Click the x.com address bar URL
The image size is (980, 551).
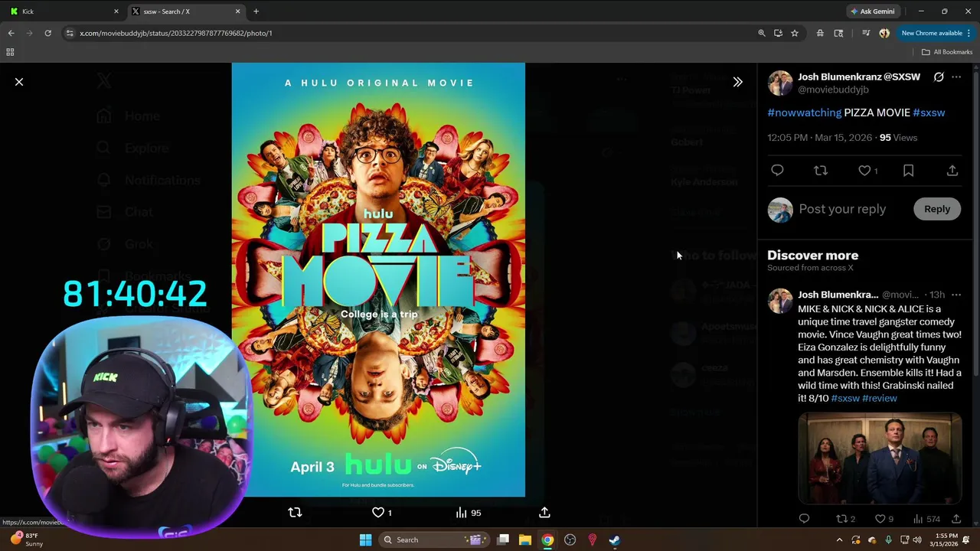176,33
